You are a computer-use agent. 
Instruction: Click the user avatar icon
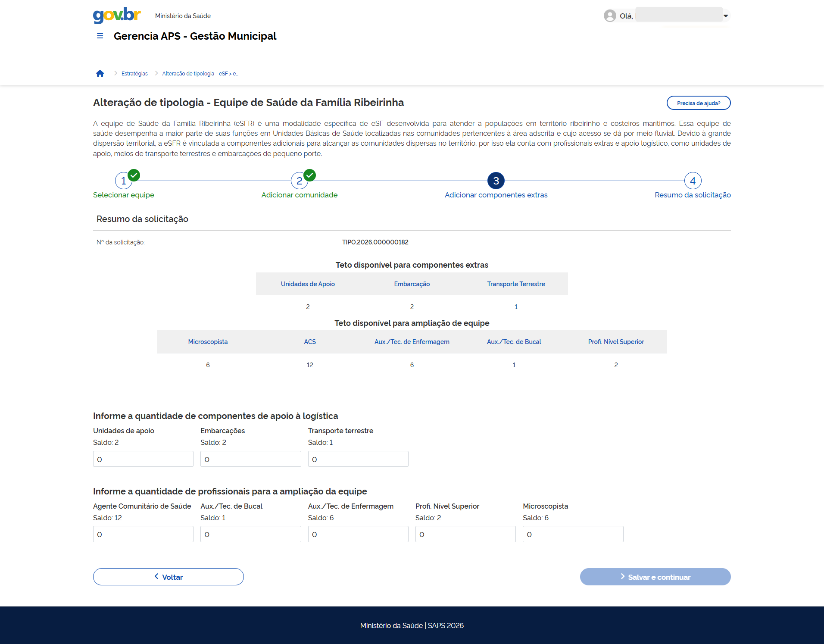pyautogui.click(x=609, y=16)
